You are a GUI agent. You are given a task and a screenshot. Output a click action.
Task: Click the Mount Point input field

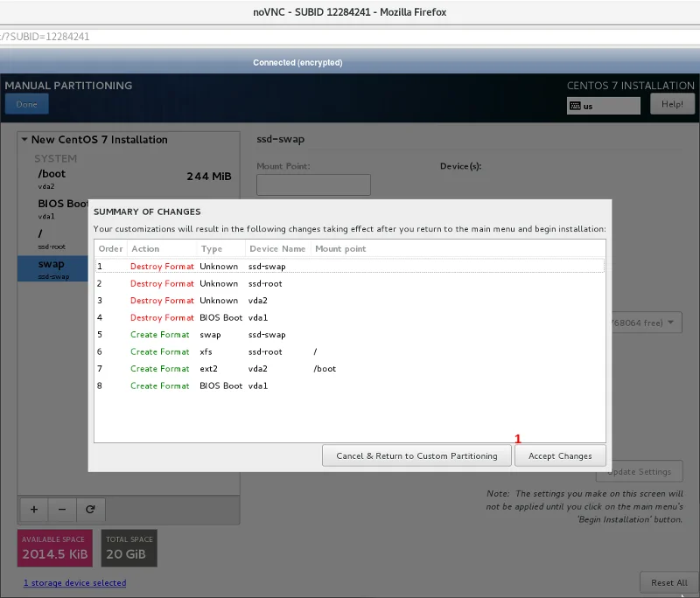[313, 184]
